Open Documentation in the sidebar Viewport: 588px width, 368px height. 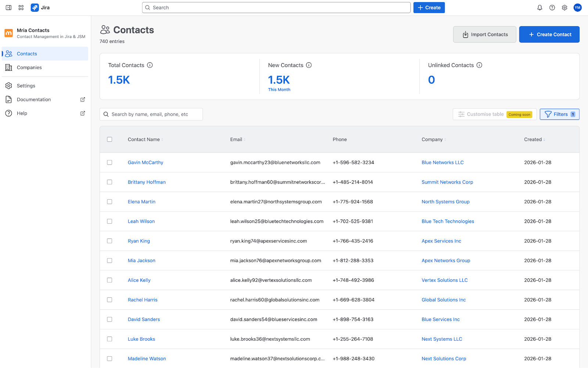[x=45, y=100]
